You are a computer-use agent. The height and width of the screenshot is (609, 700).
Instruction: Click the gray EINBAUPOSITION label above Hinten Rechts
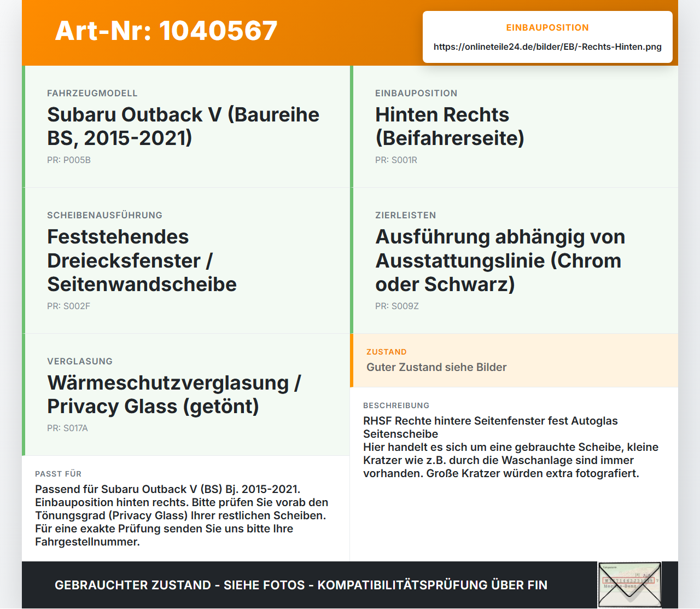(416, 93)
